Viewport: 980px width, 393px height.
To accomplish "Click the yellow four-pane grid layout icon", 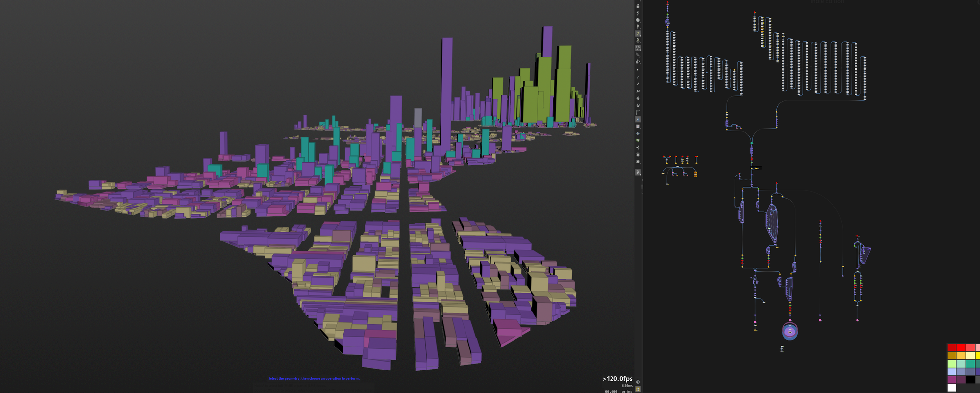I will click(638, 389).
